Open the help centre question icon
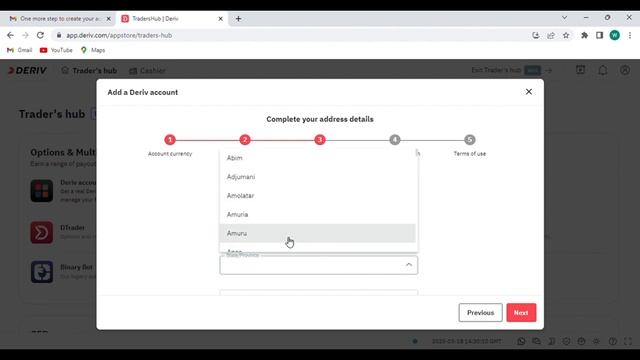The image size is (640, 360). [x=613, y=341]
